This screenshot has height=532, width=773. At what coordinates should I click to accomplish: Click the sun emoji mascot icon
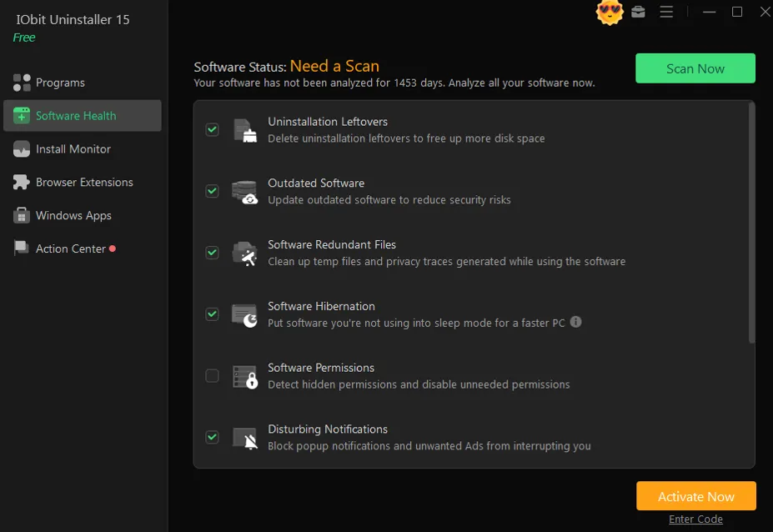(x=610, y=12)
